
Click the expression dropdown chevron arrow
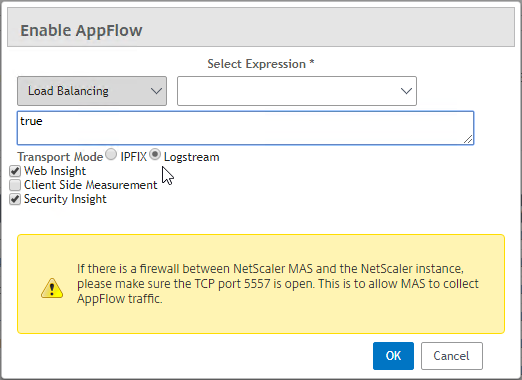point(406,91)
